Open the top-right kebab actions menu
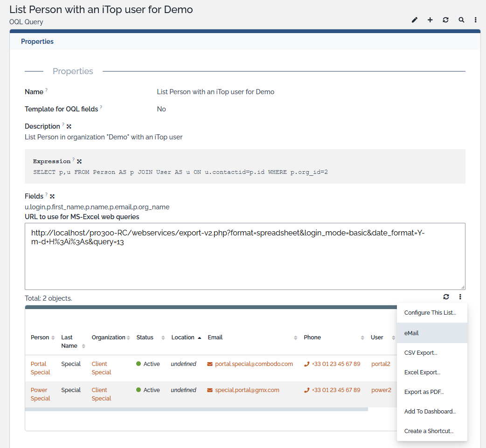The height and width of the screenshot is (448, 486). (475, 20)
